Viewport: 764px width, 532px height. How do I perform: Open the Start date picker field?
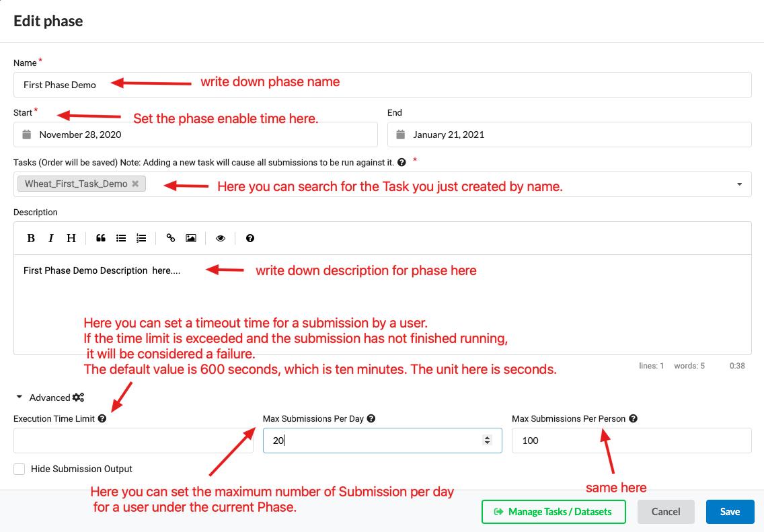195,135
